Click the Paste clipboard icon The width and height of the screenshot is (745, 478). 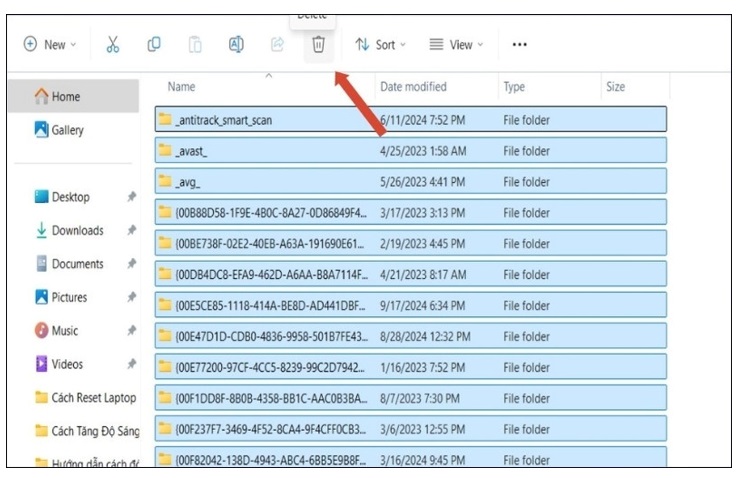click(x=196, y=45)
